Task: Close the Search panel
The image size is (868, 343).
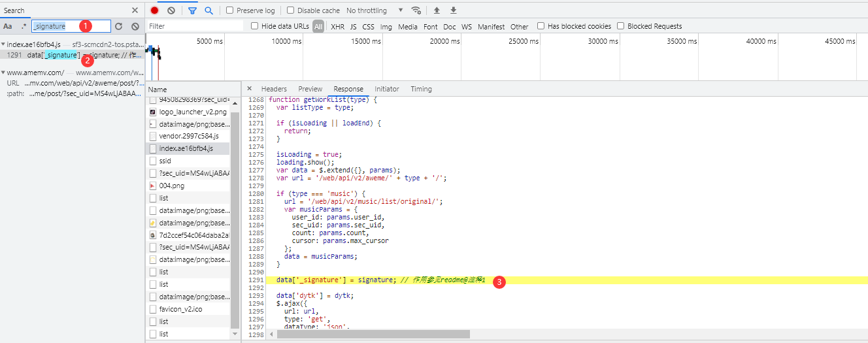Action: (x=135, y=10)
